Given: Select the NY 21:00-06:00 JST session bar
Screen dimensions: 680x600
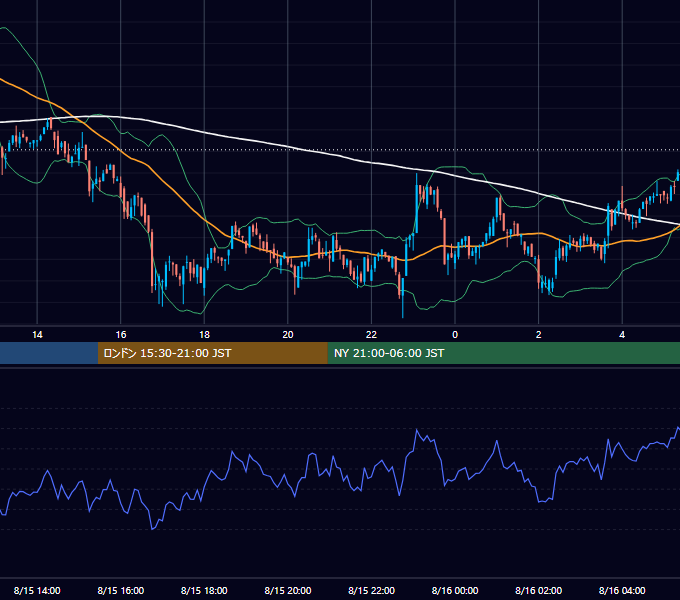Looking at the screenshot, I should (x=503, y=353).
